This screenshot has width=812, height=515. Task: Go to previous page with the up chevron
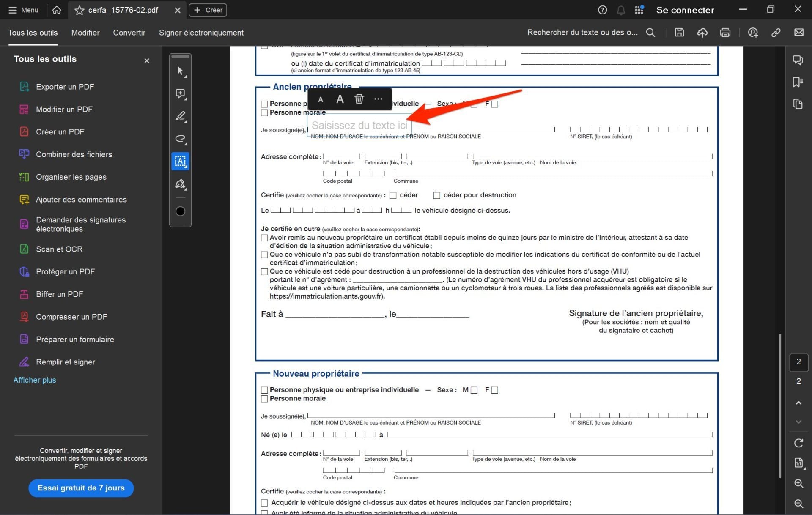(798, 403)
